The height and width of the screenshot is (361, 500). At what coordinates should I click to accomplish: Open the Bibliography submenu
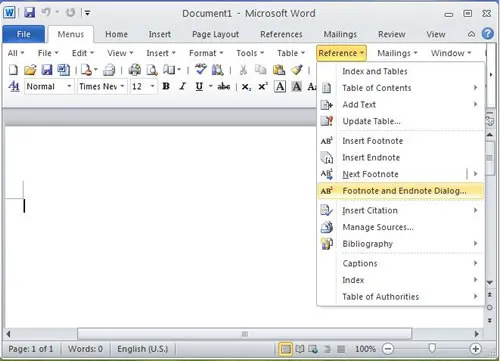pyautogui.click(x=400, y=244)
